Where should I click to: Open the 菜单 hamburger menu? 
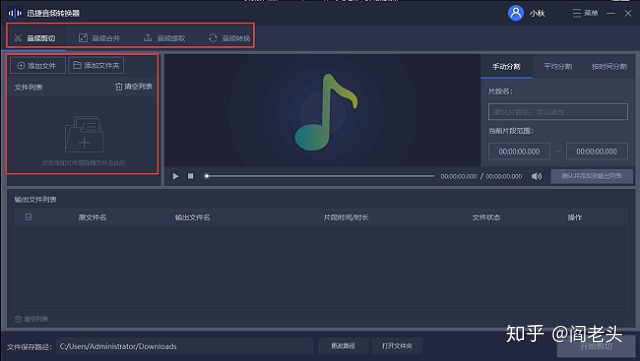tap(585, 13)
